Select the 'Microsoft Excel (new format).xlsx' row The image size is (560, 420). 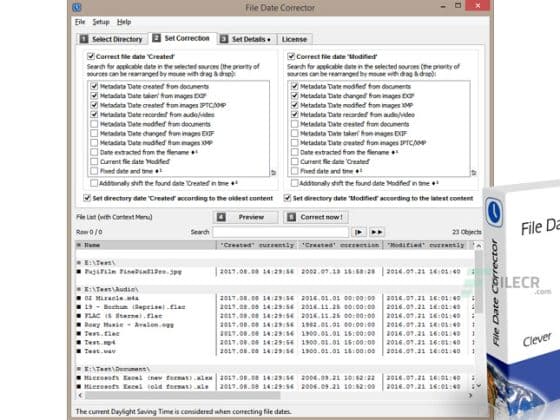(275, 378)
